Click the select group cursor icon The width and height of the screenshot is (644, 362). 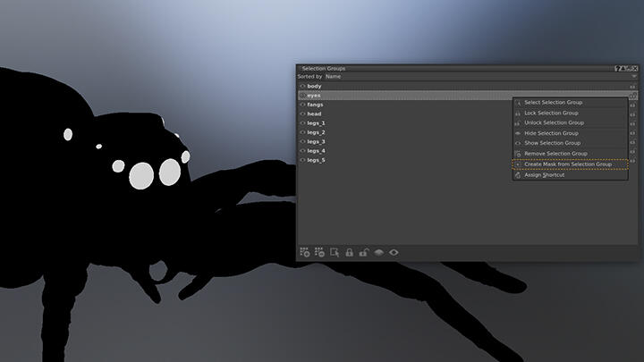tap(335, 252)
